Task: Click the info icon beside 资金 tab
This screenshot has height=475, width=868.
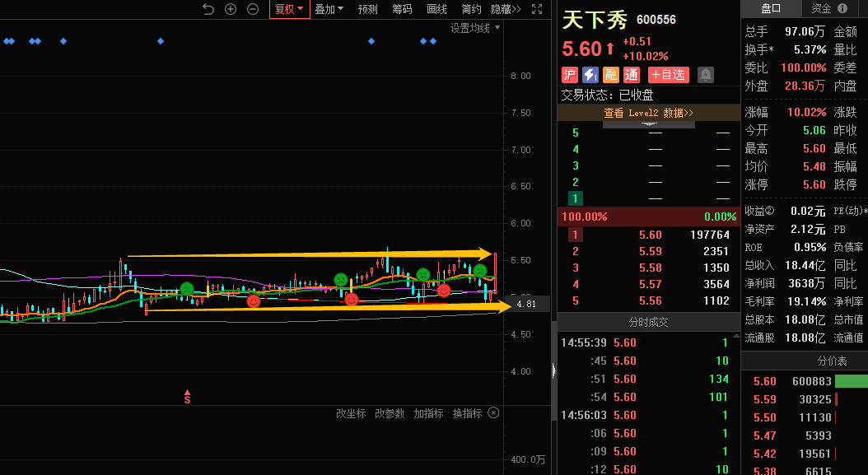Action: (x=842, y=8)
